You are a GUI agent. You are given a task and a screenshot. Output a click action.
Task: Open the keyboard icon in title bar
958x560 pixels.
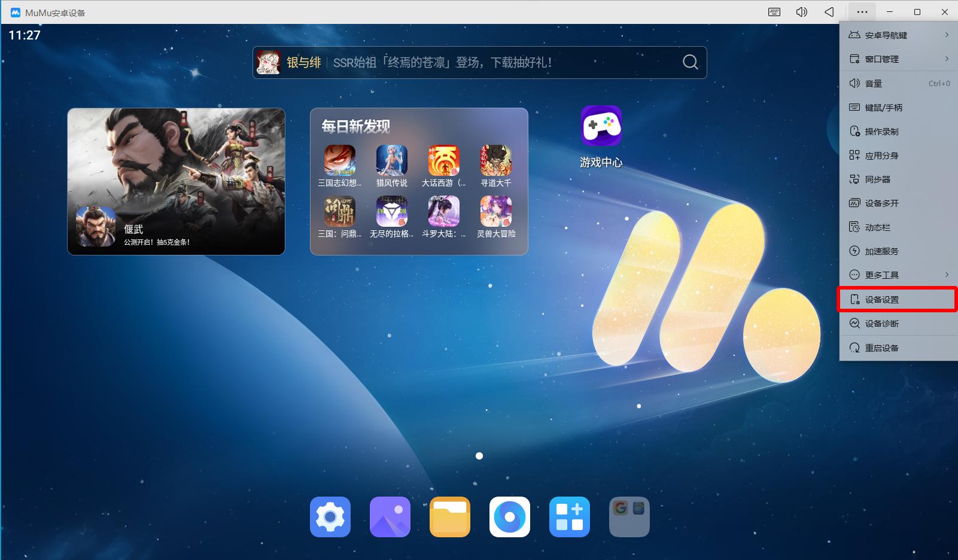774,12
